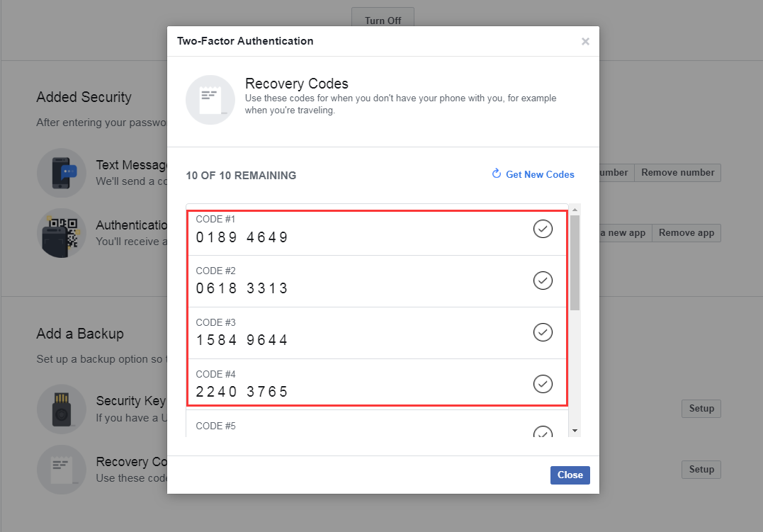The width and height of the screenshot is (763, 532).
Task: Select the Security Key USB icon
Action: click(x=62, y=409)
